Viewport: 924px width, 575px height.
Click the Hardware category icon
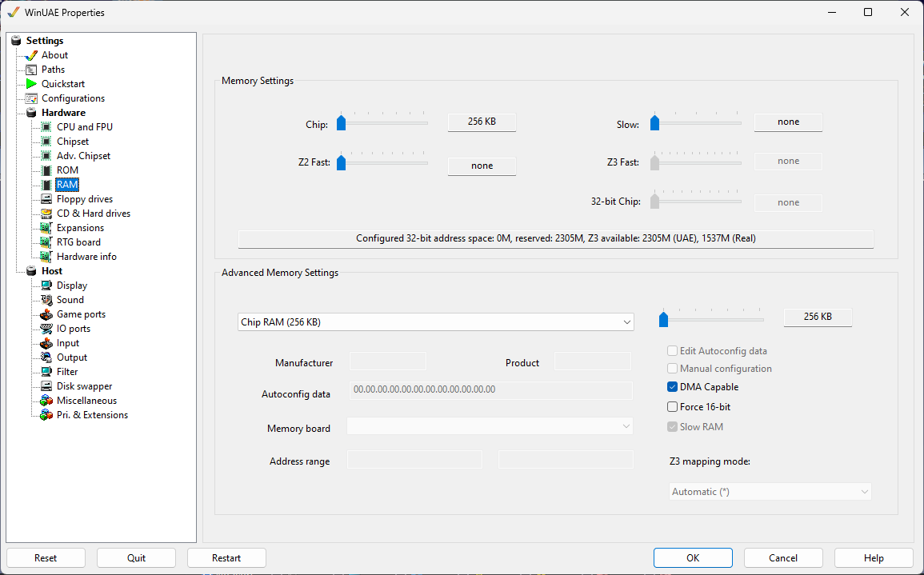(31, 113)
